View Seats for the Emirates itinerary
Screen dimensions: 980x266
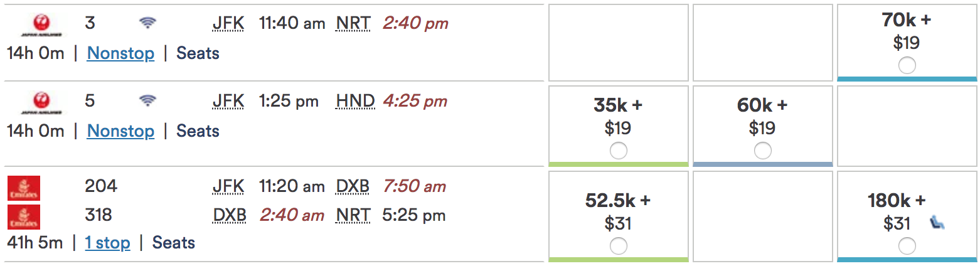coord(174,243)
